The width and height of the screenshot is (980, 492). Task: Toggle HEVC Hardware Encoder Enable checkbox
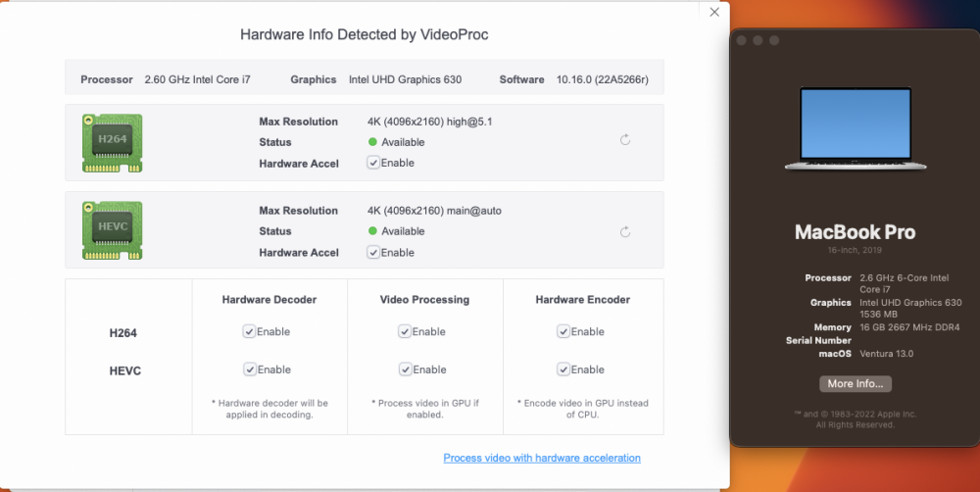coord(563,369)
